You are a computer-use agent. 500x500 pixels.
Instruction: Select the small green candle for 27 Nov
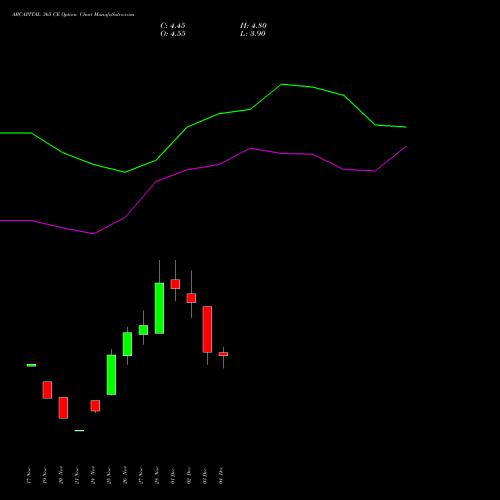coord(143,330)
